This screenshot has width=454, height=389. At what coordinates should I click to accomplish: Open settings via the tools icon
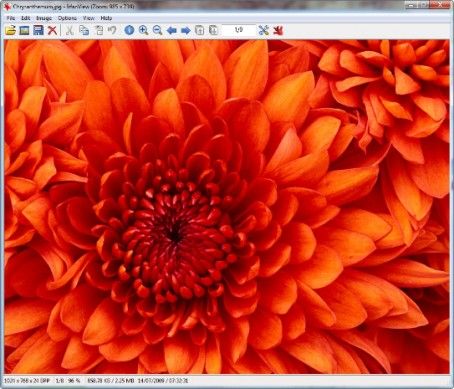click(263, 30)
